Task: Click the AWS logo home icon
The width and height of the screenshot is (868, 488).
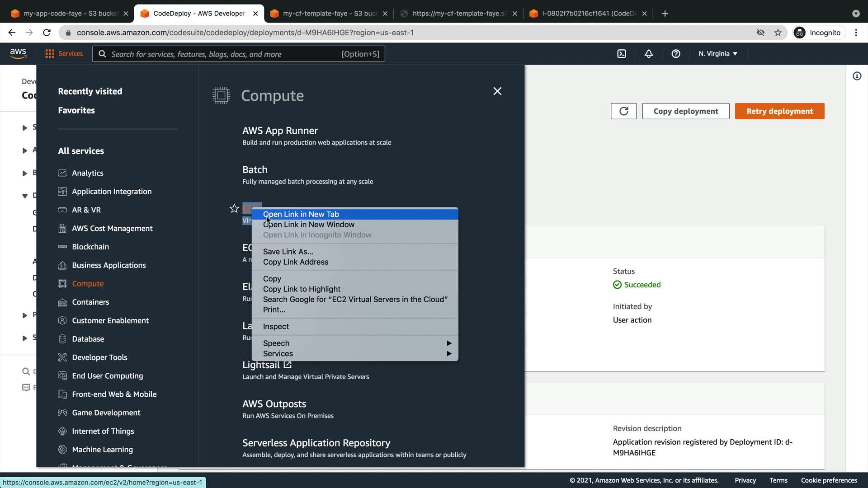Action: 18,53
